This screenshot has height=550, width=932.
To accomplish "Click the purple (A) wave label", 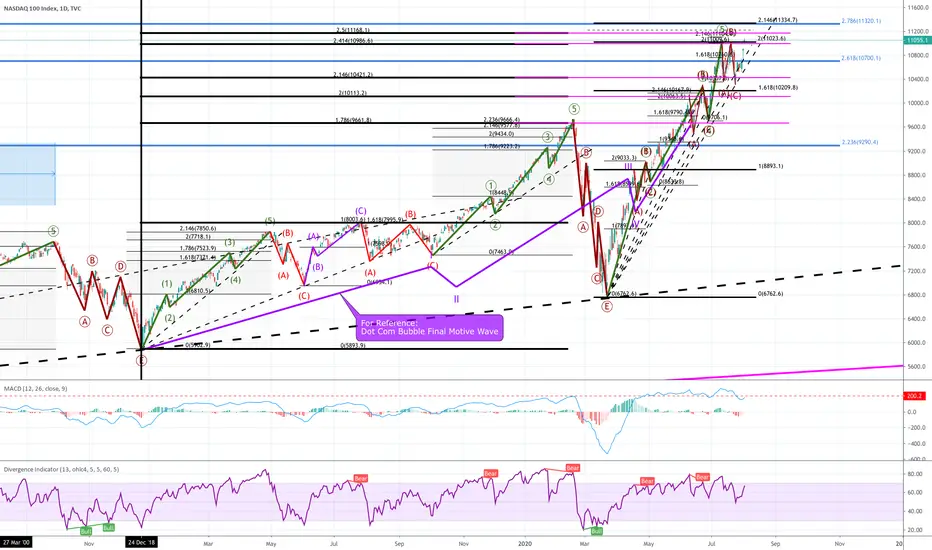I will [x=313, y=237].
